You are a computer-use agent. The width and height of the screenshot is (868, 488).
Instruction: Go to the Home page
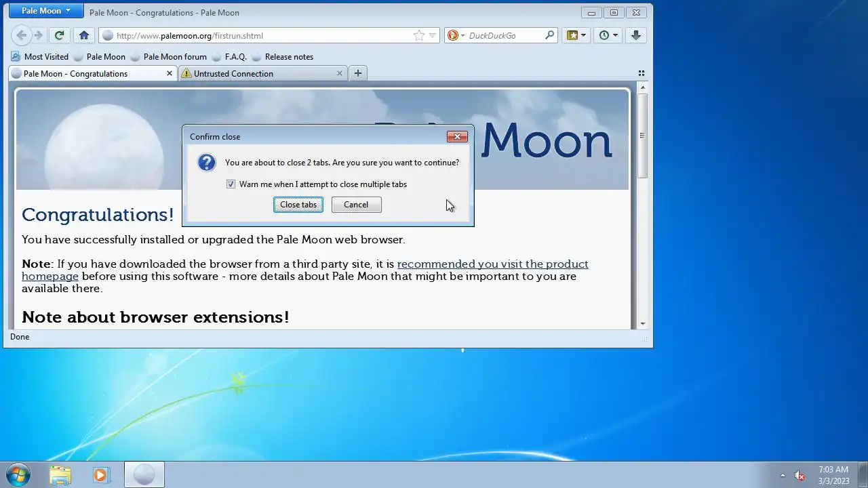[84, 35]
